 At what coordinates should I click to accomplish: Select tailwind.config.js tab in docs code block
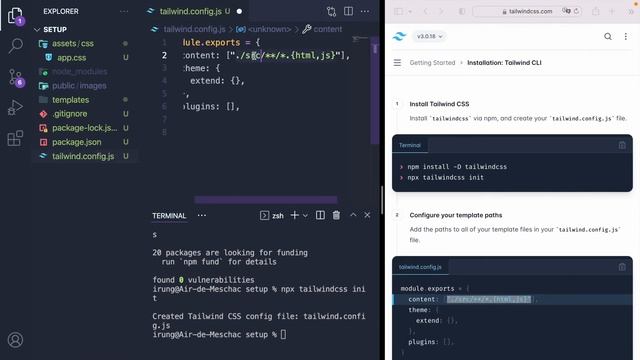tap(420, 267)
